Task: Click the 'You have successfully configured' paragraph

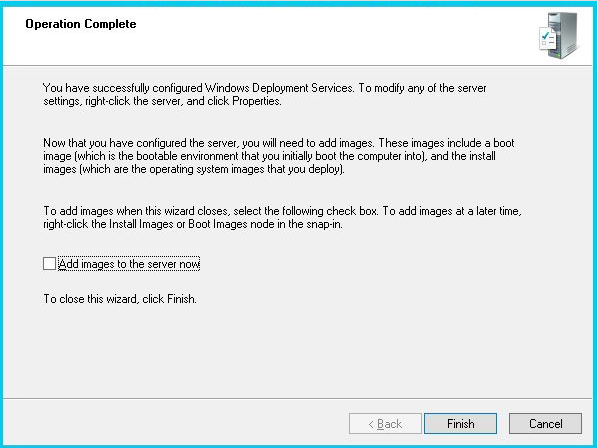Action: (x=265, y=95)
